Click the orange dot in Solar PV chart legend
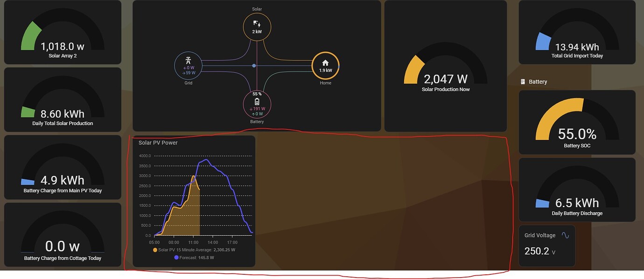644x279 pixels. [154, 250]
